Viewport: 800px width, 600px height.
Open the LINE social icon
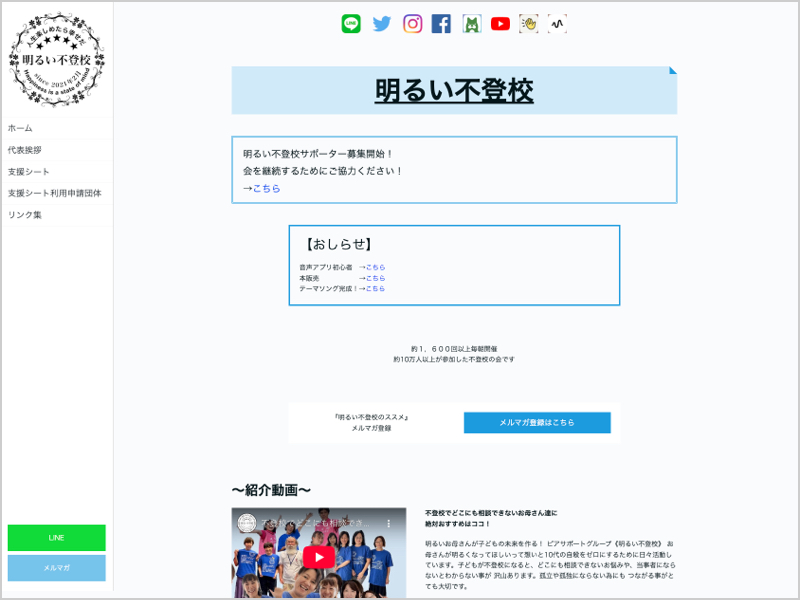tap(350, 23)
